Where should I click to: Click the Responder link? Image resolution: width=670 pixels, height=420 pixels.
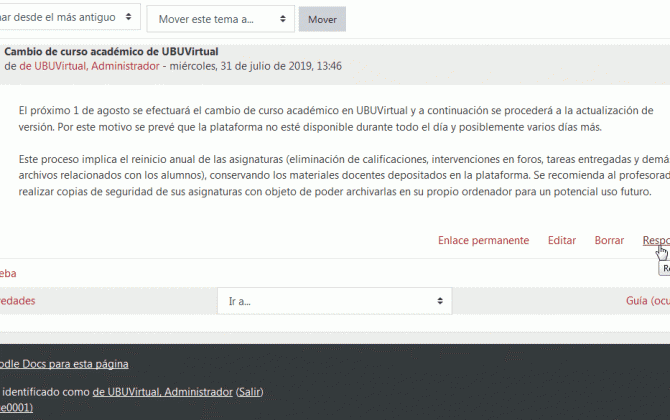[656, 240]
